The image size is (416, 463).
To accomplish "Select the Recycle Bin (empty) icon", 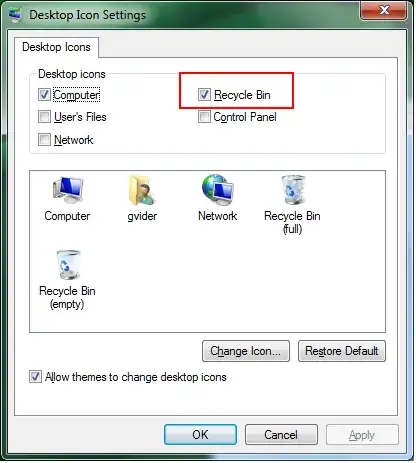I will 68,265.
